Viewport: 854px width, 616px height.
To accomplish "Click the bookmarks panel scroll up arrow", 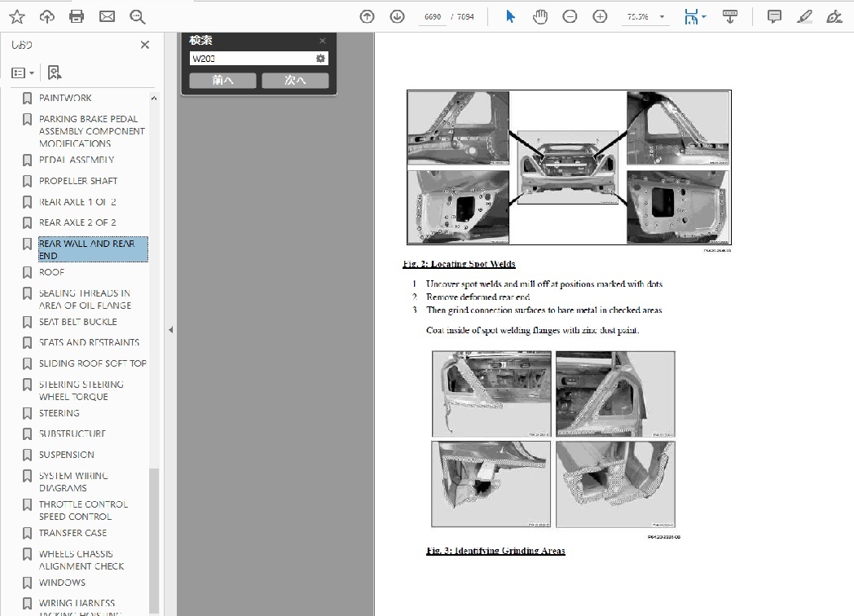I will 153,98.
